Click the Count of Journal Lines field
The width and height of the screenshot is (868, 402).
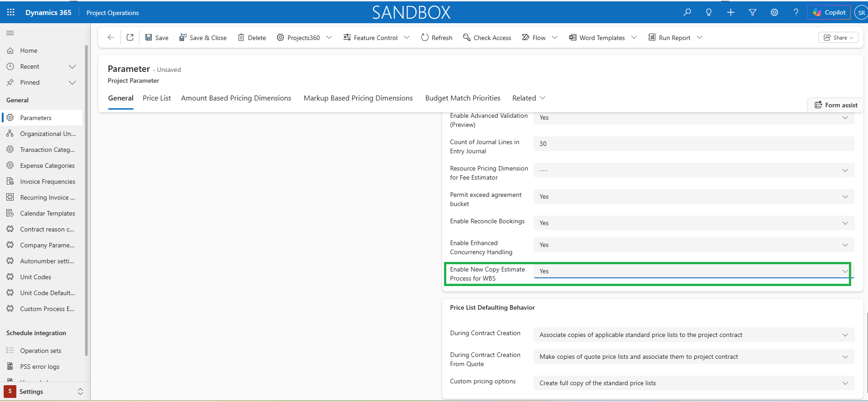click(x=693, y=144)
